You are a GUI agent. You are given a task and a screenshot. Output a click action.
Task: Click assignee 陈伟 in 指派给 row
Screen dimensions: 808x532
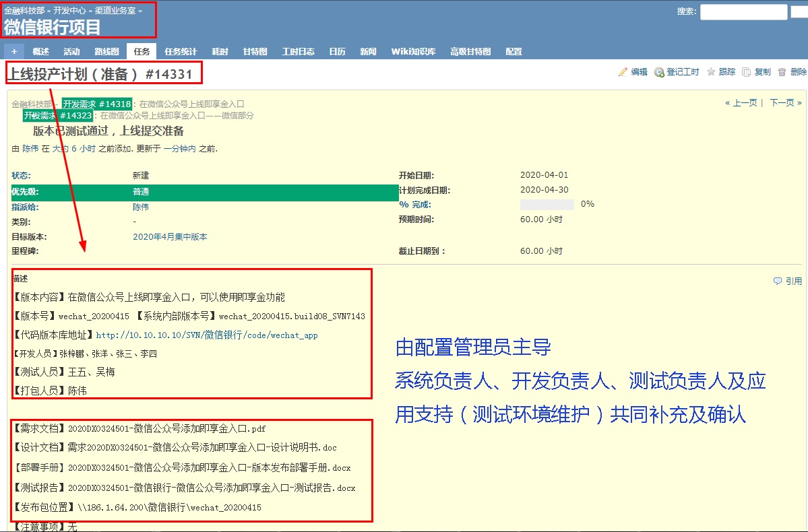(x=141, y=207)
